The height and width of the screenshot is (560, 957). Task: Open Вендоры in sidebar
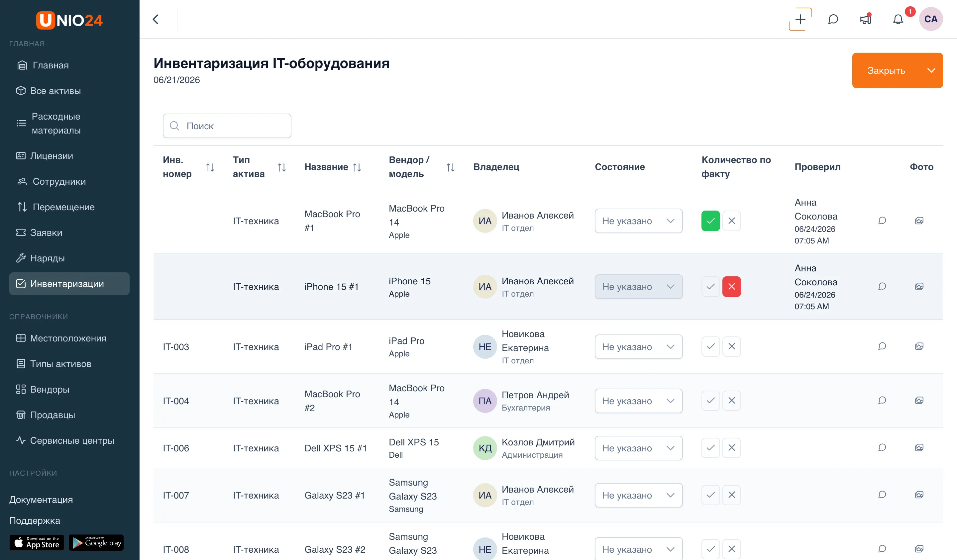[x=69, y=389]
